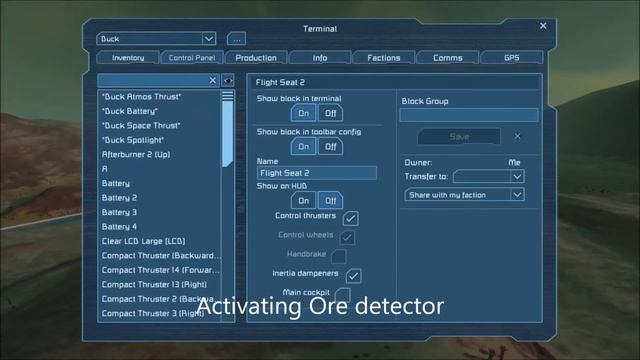Open the Share with my faction dropdown
Viewport: 640px width, 360px height.
pos(464,195)
